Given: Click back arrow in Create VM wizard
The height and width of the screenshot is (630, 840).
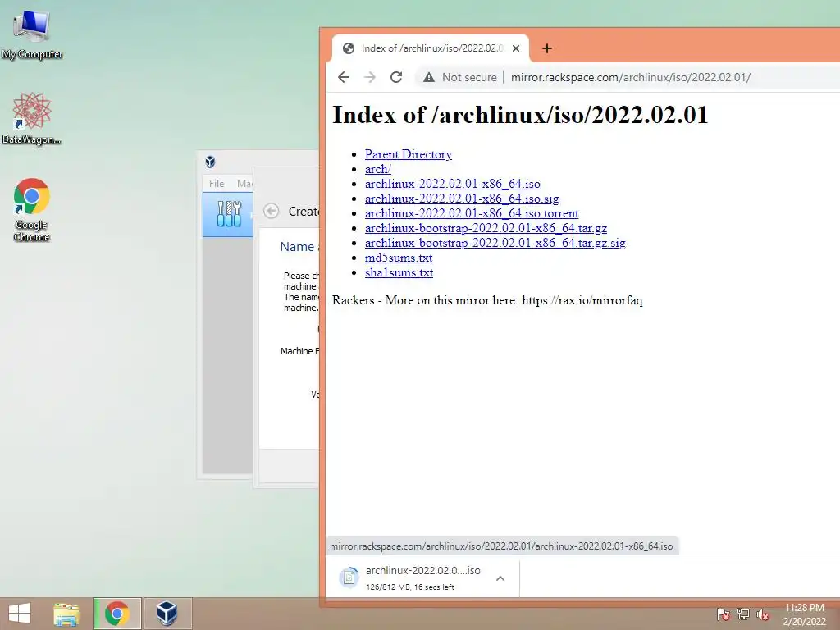Looking at the screenshot, I should (271, 211).
